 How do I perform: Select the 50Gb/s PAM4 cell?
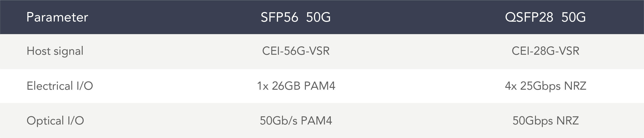(296, 121)
